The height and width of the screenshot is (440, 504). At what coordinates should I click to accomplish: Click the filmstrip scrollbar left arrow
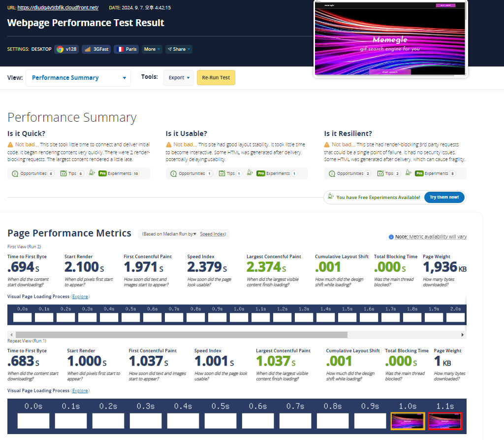coord(11,335)
